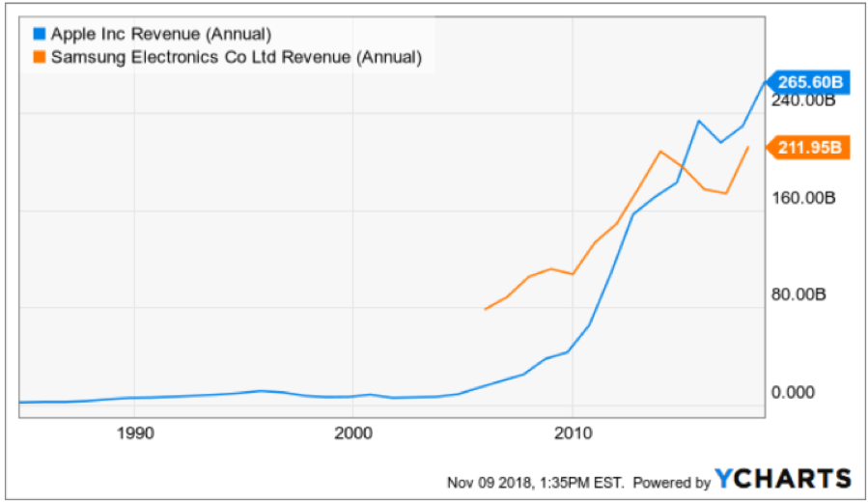Click the 160.00B y-axis label
868x504 pixels.
[803, 198]
